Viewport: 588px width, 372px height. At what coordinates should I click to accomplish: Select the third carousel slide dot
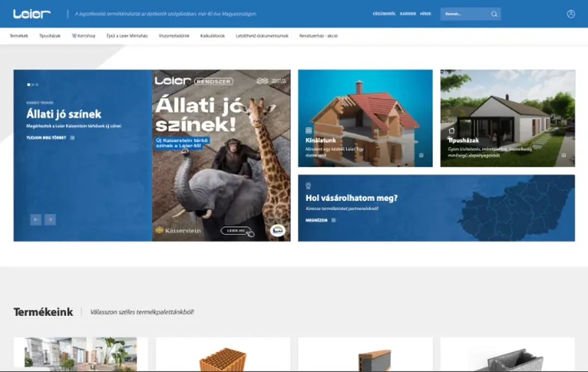[x=37, y=85]
